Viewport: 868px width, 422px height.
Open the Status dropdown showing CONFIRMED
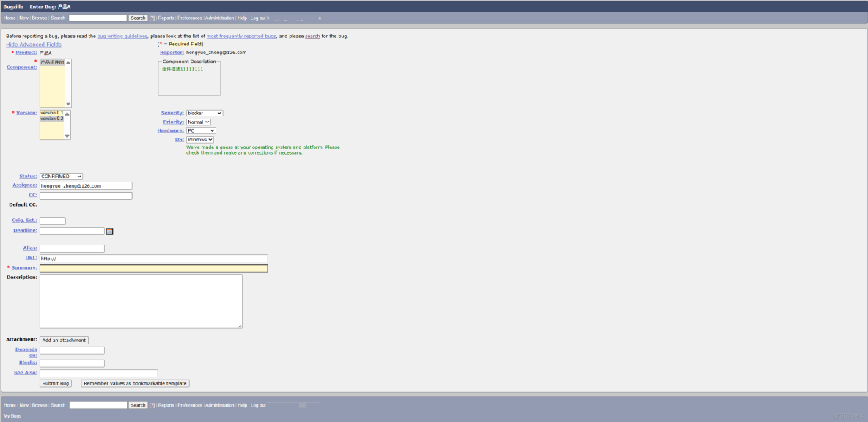point(62,176)
